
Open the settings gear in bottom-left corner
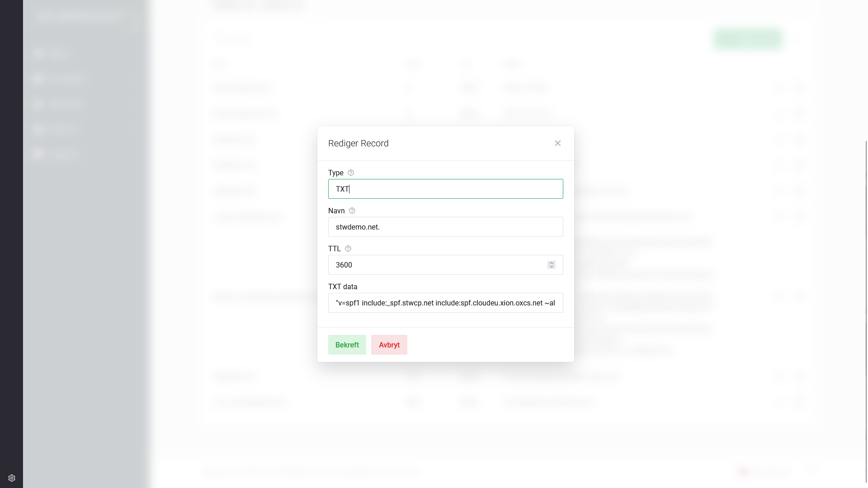tap(12, 478)
